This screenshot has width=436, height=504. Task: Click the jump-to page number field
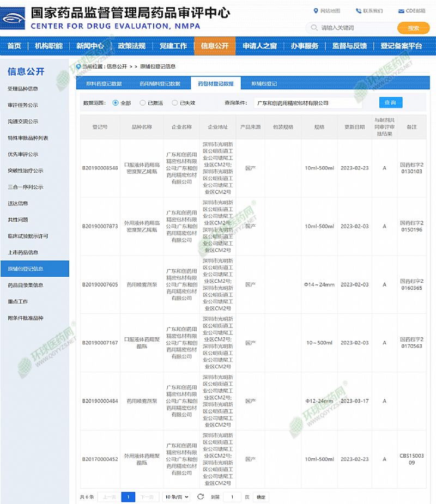pyautogui.click(x=232, y=497)
